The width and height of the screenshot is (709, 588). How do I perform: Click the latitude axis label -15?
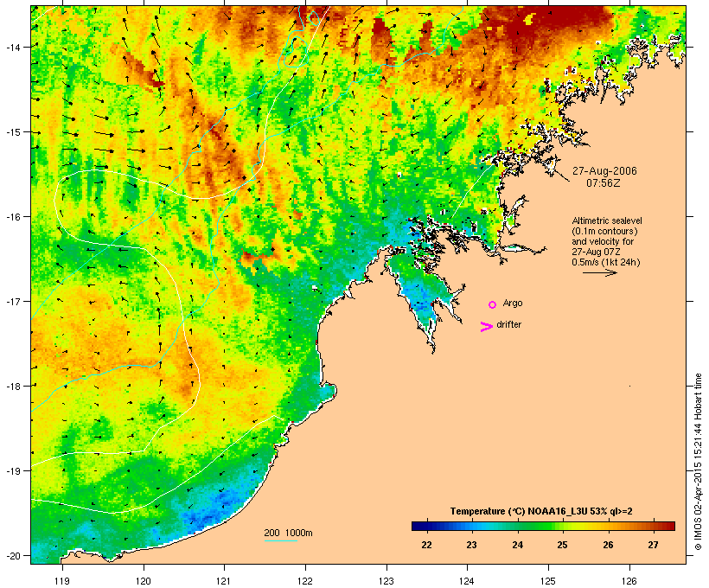[13, 132]
